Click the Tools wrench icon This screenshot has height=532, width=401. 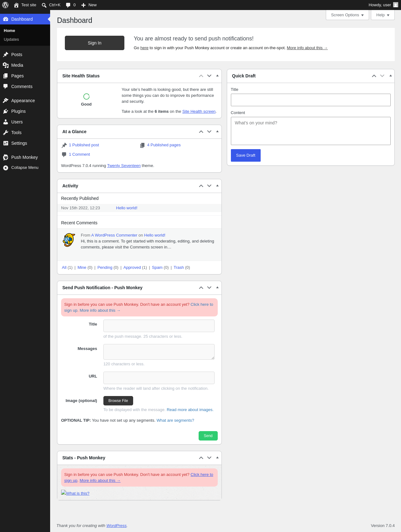pyautogui.click(x=6, y=133)
